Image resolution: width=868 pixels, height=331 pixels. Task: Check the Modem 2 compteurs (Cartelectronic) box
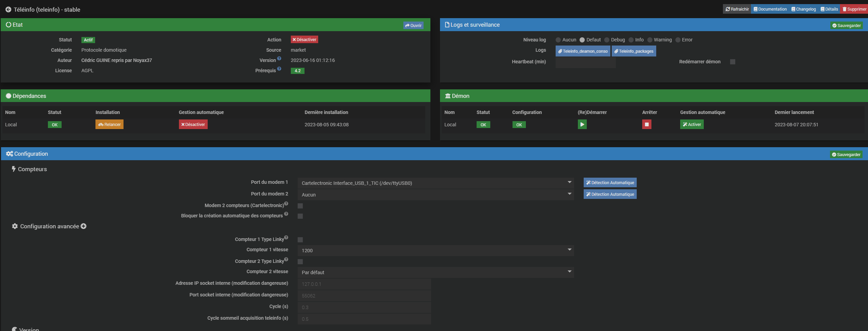300,206
